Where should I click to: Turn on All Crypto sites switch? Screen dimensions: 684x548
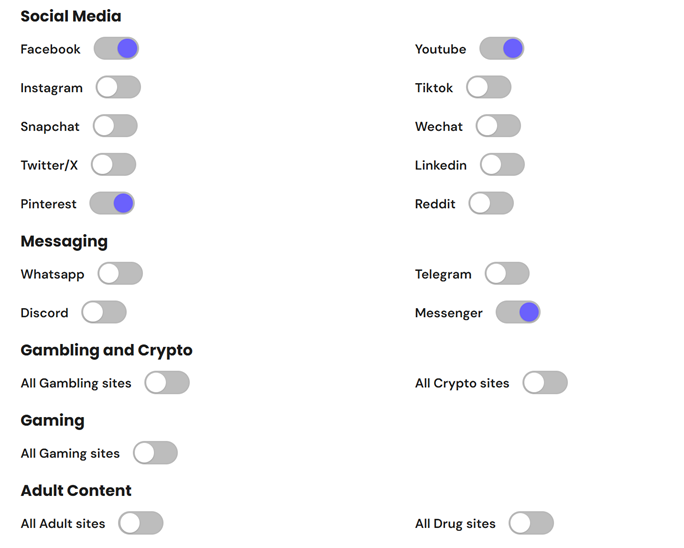[x=545, y=383]
